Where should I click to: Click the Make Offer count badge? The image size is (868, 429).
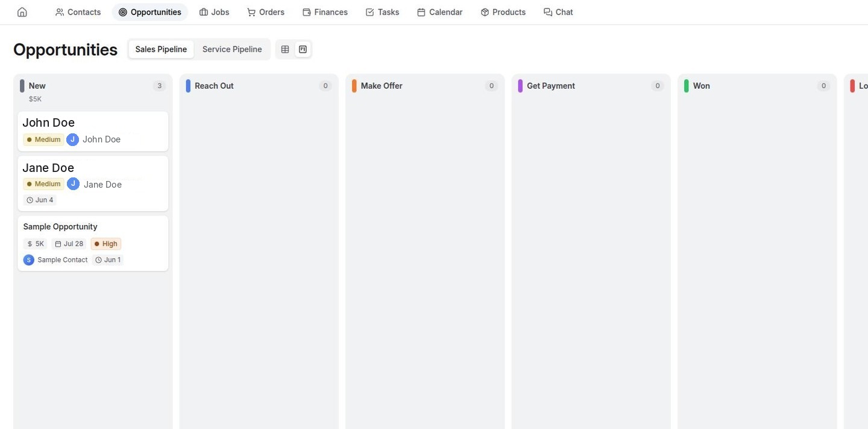tap(491, 86)
